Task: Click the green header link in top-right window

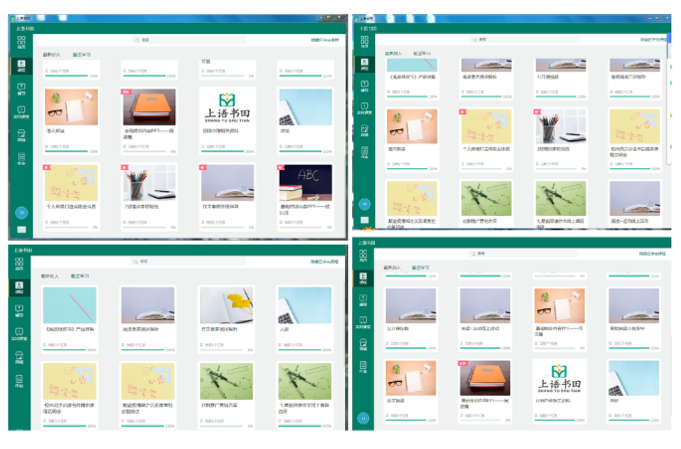Action: (x=654, y=40)
